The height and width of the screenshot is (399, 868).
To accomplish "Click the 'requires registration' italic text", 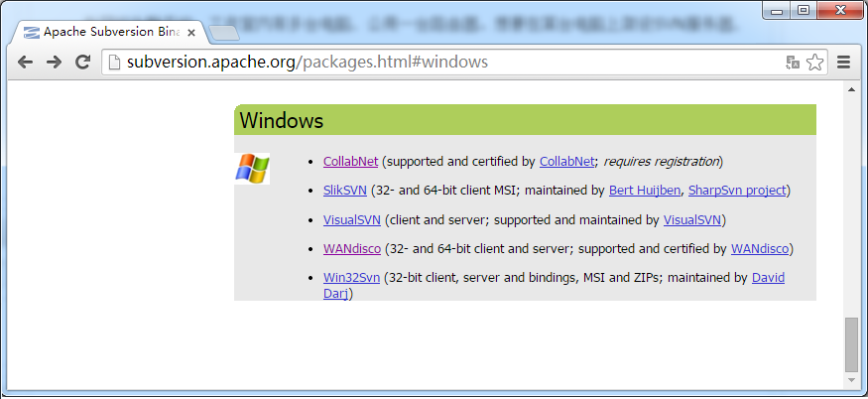I will point(661,162).
